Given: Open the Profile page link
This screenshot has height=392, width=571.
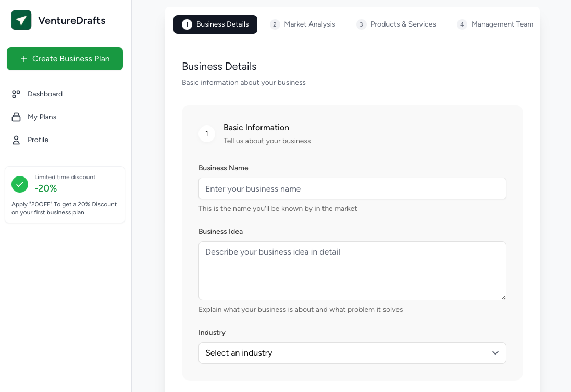Looking at the screenshot, I should [38, 140].
